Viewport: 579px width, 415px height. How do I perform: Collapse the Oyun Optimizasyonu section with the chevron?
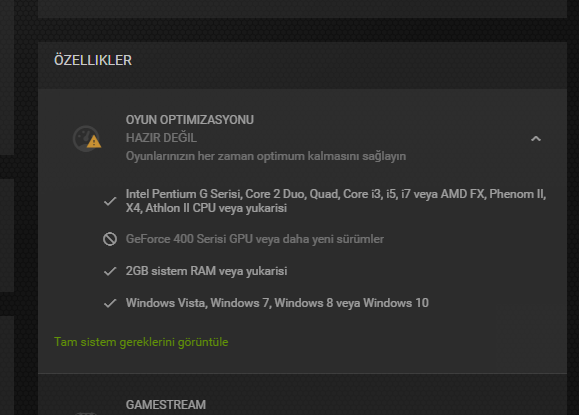click(x=536, y=139)
